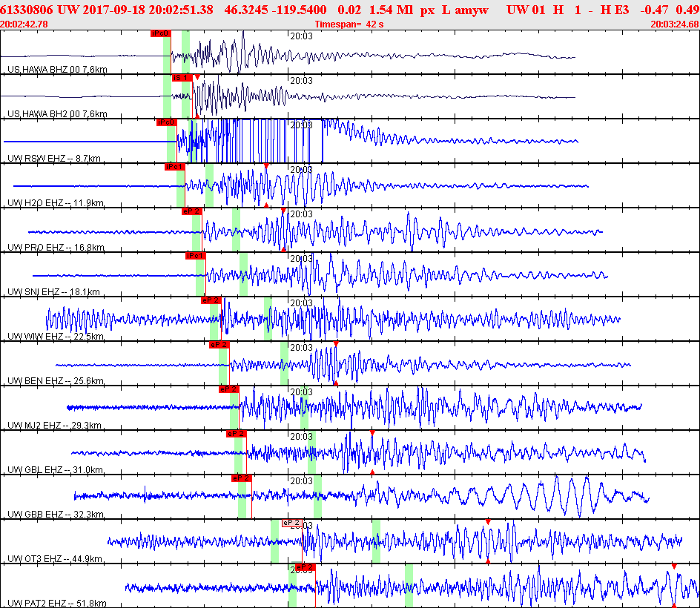Screen dimensions: 700x608
Task: Click the start time 20:02:42.78
Action: [x=24, y=24]
